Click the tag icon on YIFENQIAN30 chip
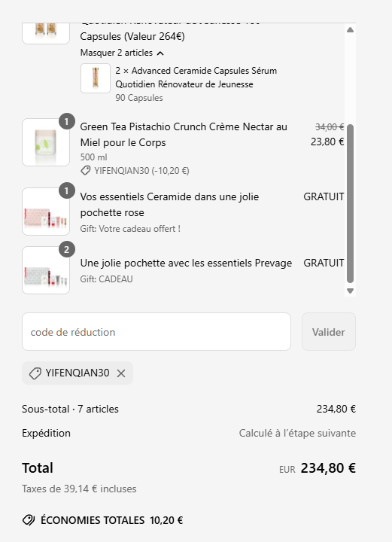This screenshot has width=392, height=542. (35, 373)
